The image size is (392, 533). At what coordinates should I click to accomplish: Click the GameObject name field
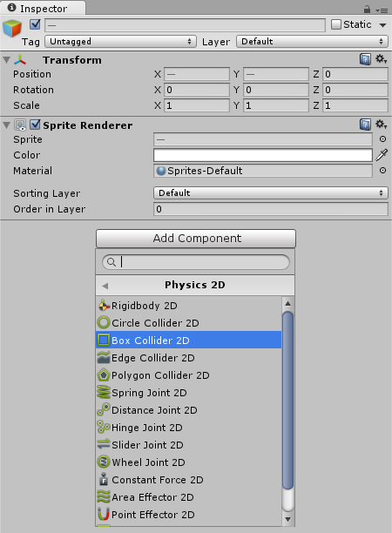pyautogui.click(x=185, y=24)
